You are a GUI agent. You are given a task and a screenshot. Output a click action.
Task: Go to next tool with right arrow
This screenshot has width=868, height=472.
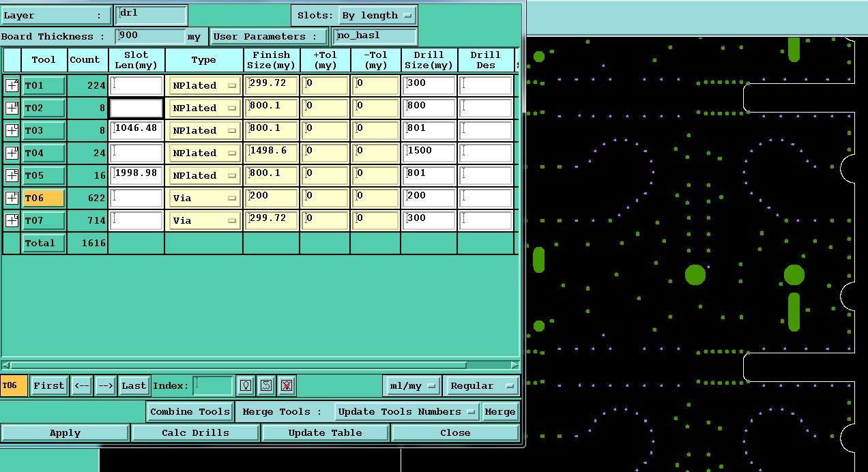tap(105, 385)
